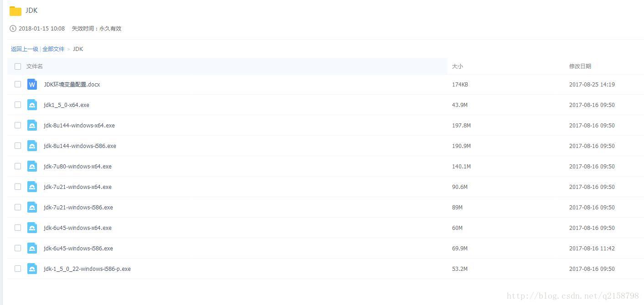
Task: Open file name jdk-7u21-windows-i586.exe
Action: point(78,208)
